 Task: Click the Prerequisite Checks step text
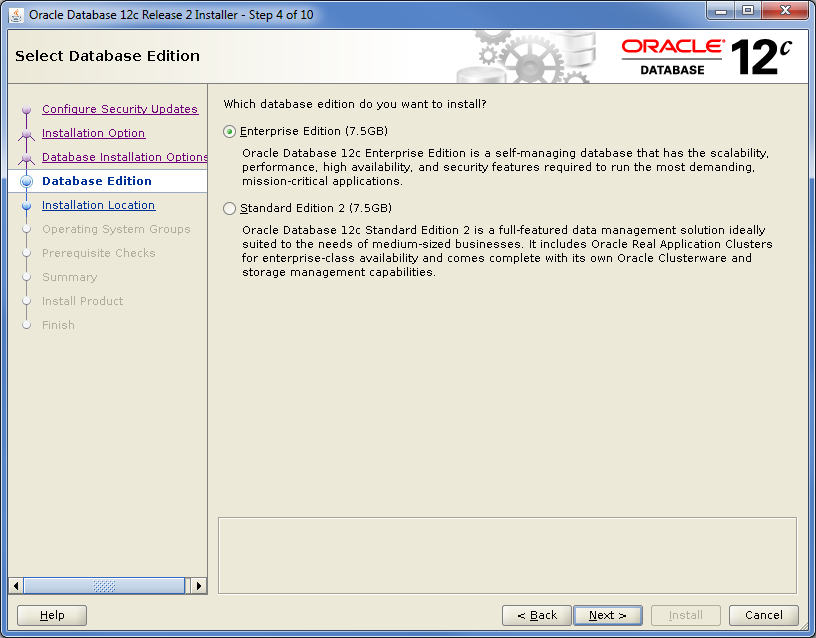coord(99,253)
